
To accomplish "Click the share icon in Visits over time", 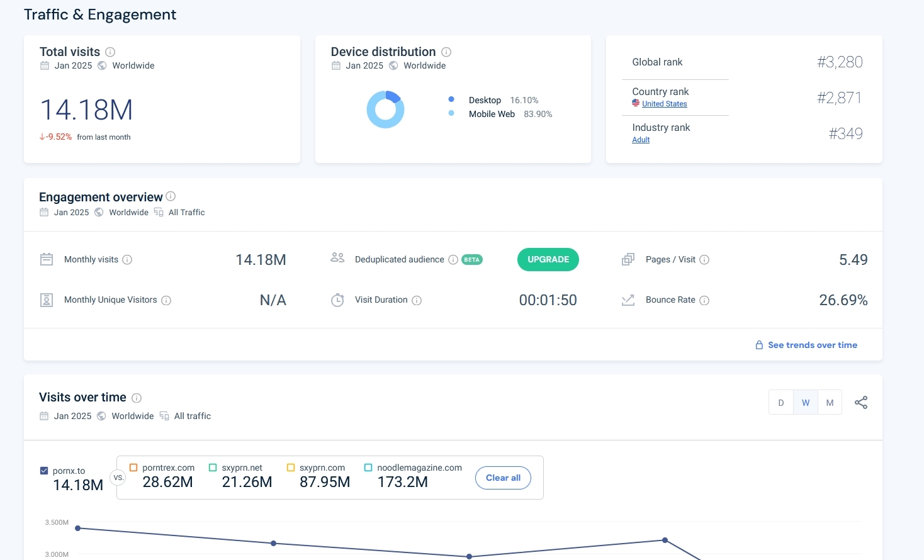I will [x=861, y=403].
